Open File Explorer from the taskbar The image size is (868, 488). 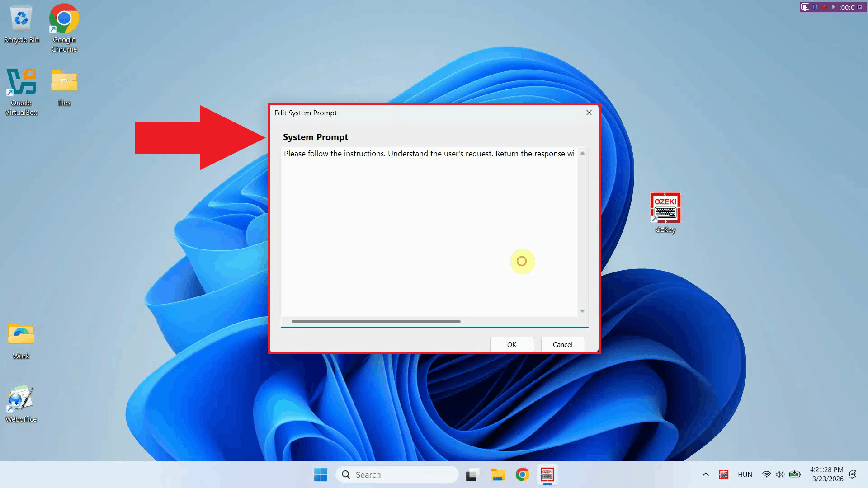tap(498, 474)
